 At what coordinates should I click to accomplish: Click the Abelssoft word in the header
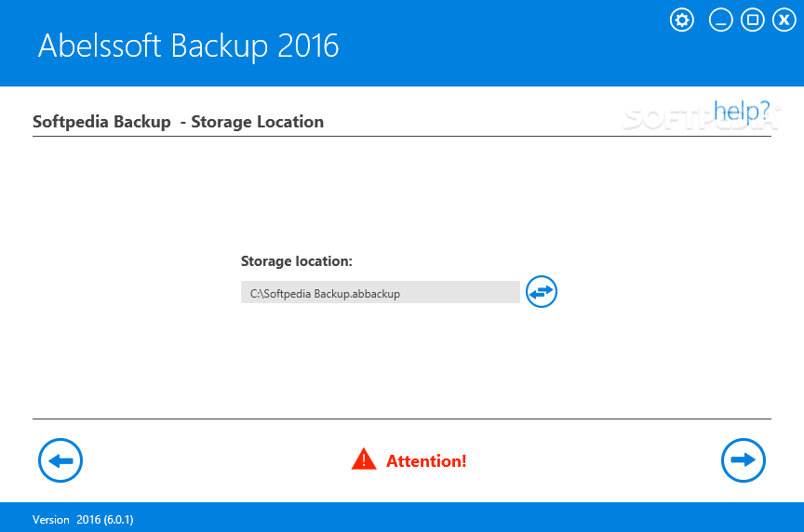pyautogui.click(x=100, y=47)
